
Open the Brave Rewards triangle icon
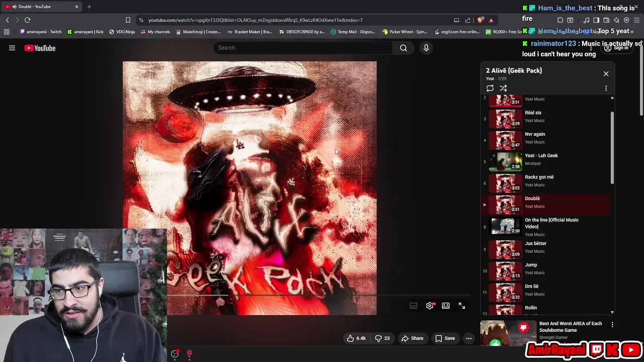coord(491,20)
